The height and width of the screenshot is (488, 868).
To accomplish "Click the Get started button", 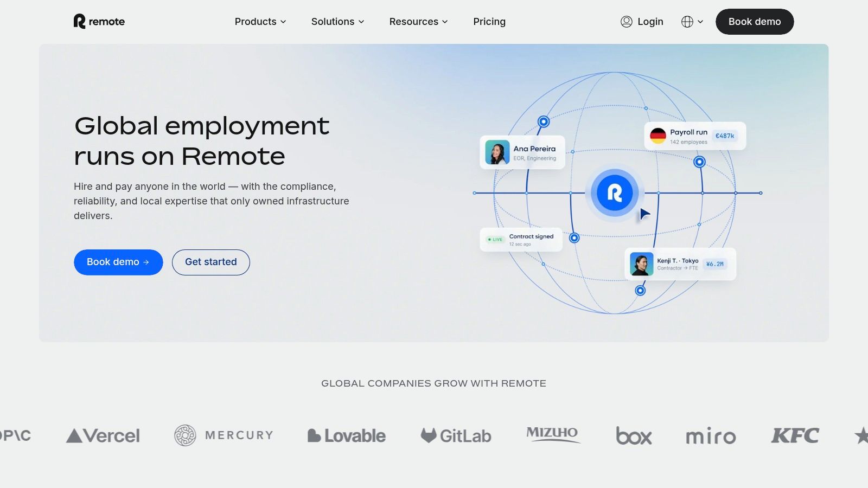I will 211,262.
